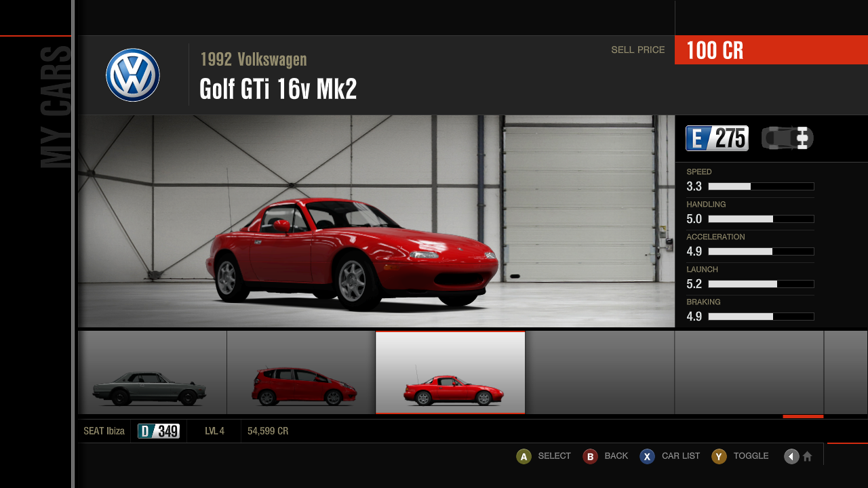868x488 pixels.
Task: Go back with the red B button icon
Action: [590, 456]
